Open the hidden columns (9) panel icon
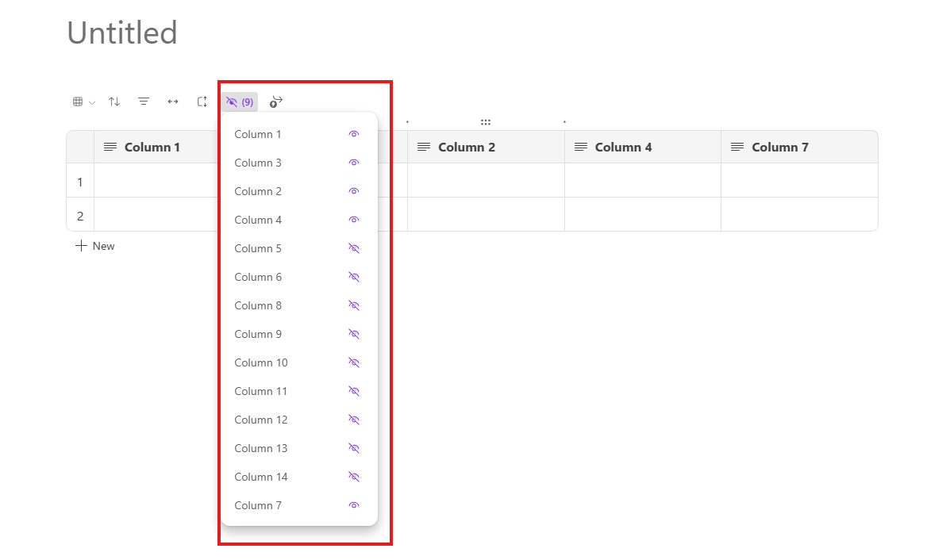Screen dimensions: 927x560 (x=239, y=102)
